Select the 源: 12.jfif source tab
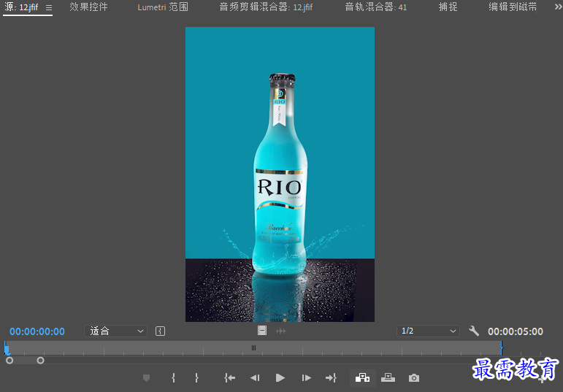The image size is (563, 392). point(22,7)
